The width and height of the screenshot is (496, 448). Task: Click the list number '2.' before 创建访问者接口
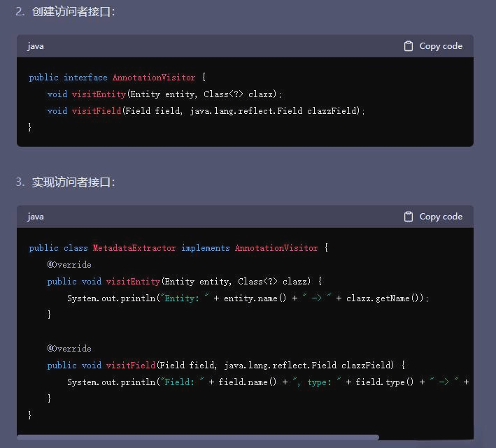click(x=20, y=12)
